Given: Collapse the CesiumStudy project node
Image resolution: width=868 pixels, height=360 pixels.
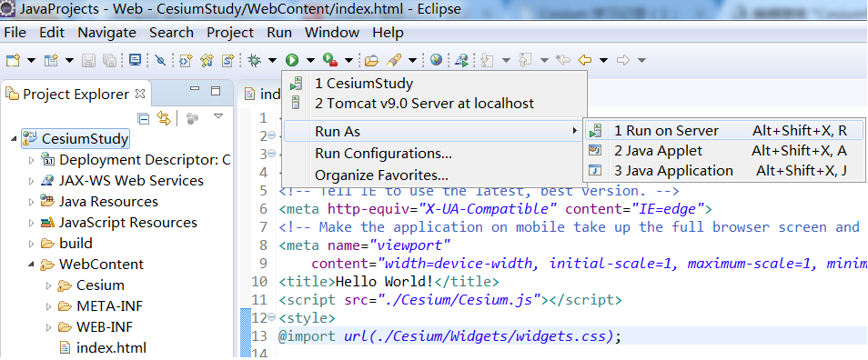Looking at the screenshot, I should [14, 139].
